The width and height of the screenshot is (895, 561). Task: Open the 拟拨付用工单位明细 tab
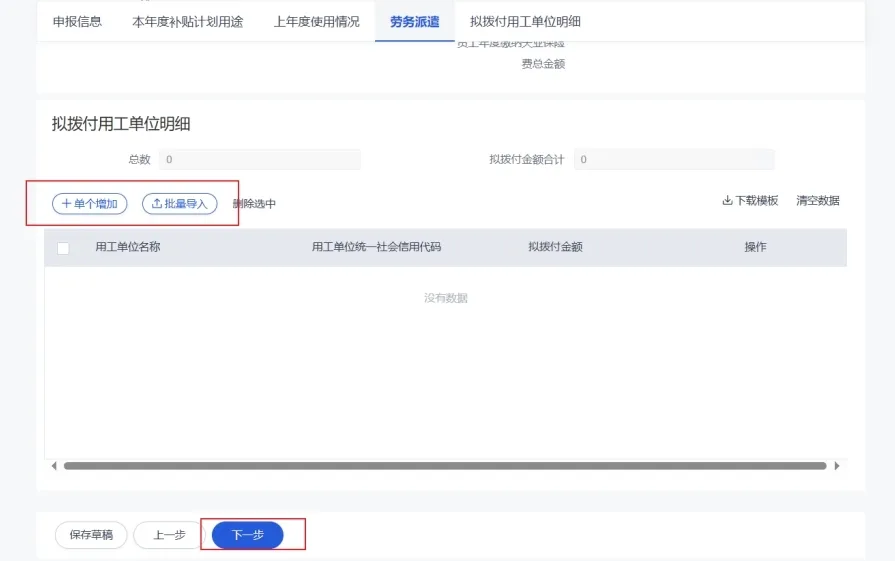tap(525, 21)
